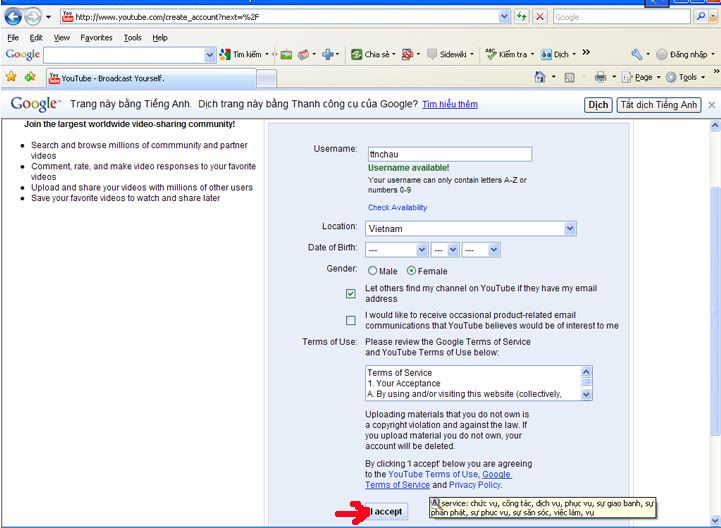
Task: Click the Kiểm tra spell check button
Action: coord(506,54)
